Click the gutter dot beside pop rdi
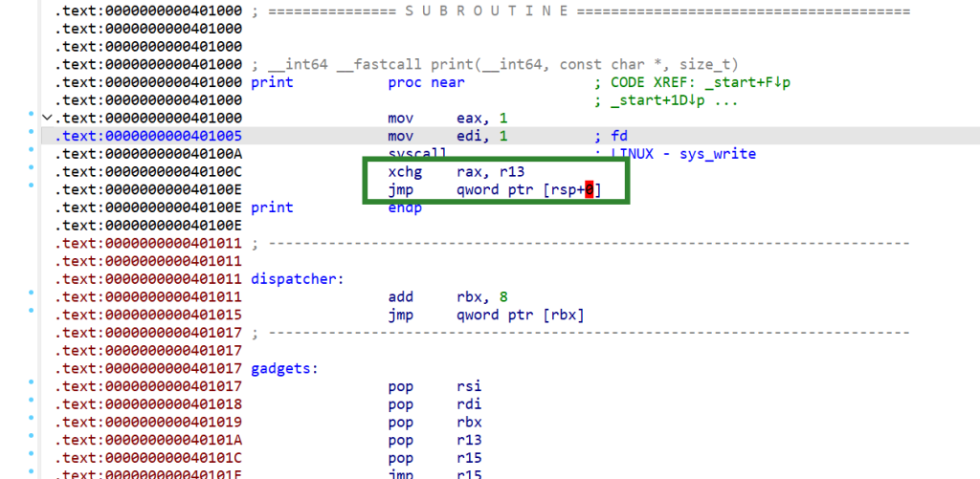 [32, 405]
